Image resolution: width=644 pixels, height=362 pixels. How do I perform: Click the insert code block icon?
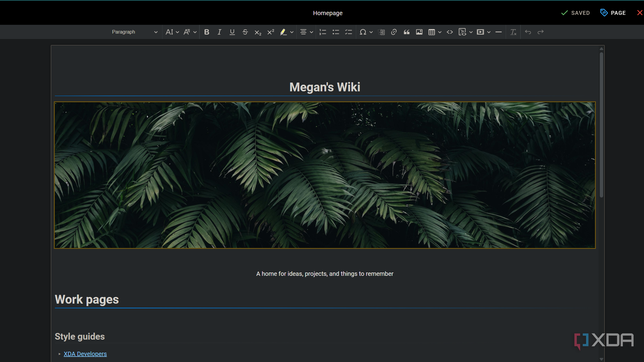click(462, 32)
